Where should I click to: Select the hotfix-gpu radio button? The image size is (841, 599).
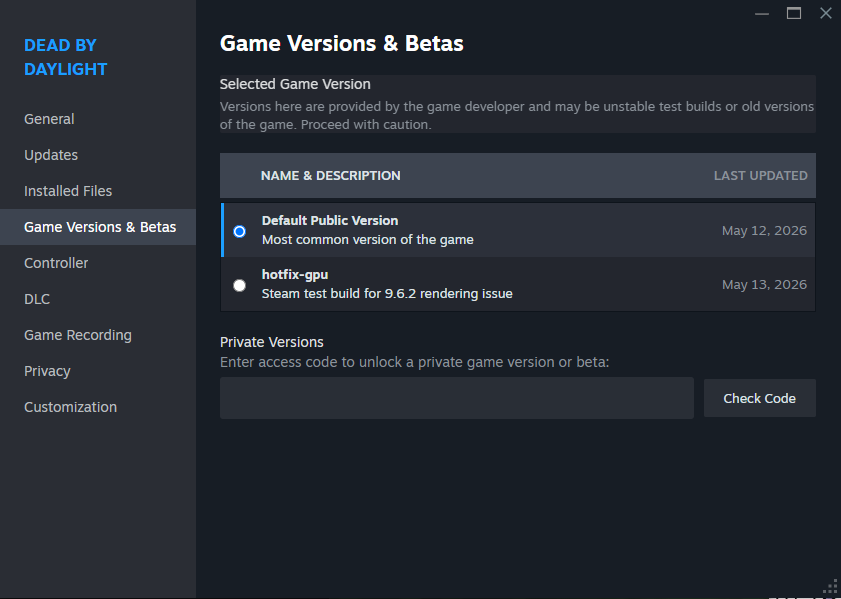click(240, 285)
